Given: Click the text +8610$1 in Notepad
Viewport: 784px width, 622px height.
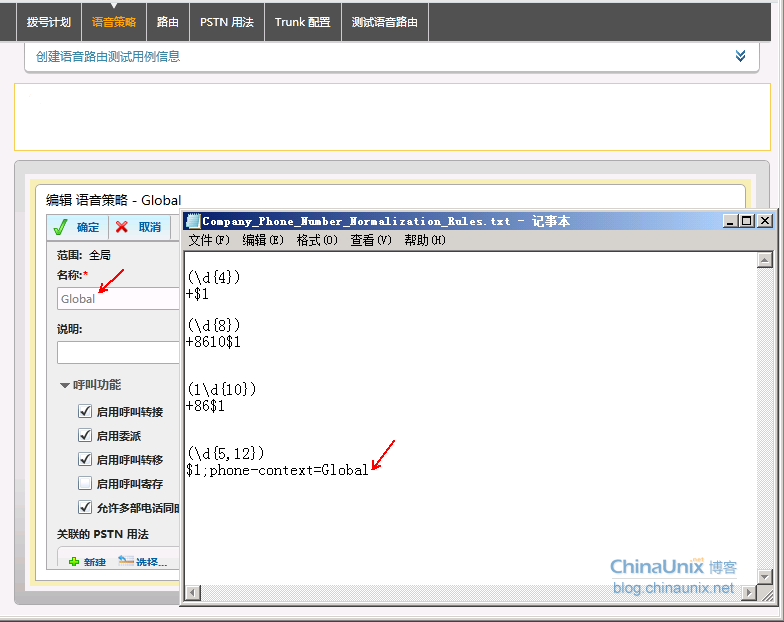Looking at the screenshot, I should pyautogui.click(x=214, y=342).
